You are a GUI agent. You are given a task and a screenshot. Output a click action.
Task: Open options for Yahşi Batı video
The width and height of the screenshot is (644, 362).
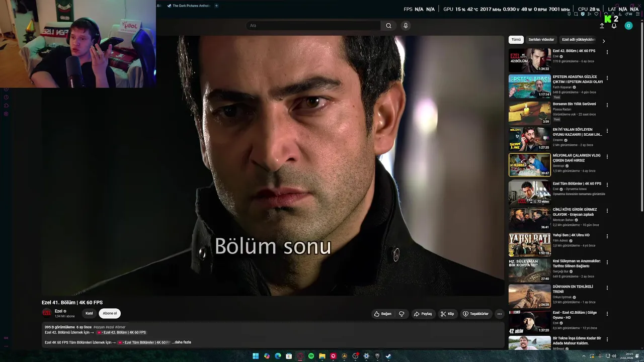point(607,236)
